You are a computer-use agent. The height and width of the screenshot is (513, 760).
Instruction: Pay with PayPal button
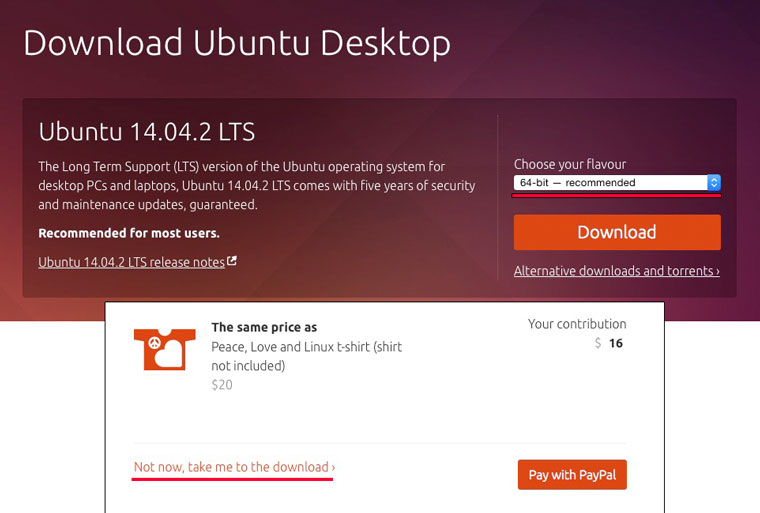pyautogui.click(x=572, y=474)
